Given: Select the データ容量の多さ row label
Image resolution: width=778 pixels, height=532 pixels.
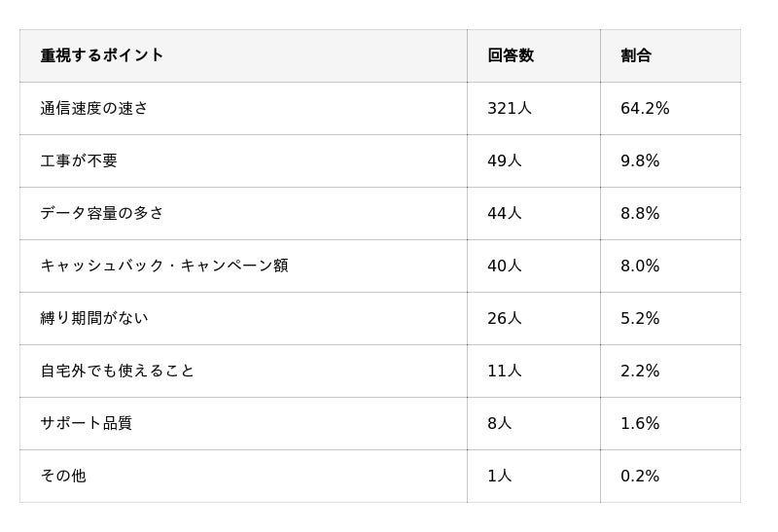Looking at the screenshot, I should click(102, 213).
